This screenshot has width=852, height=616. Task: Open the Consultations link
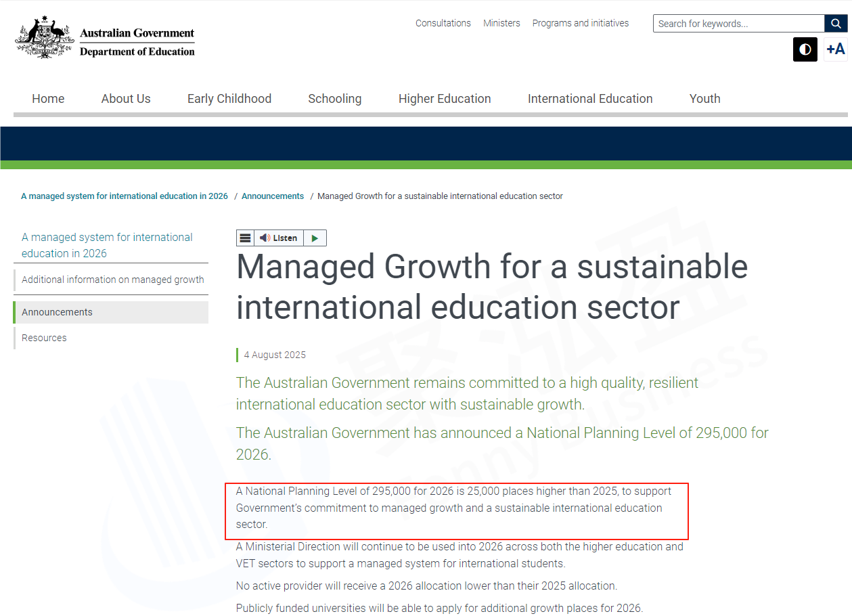tap(443, 23)
